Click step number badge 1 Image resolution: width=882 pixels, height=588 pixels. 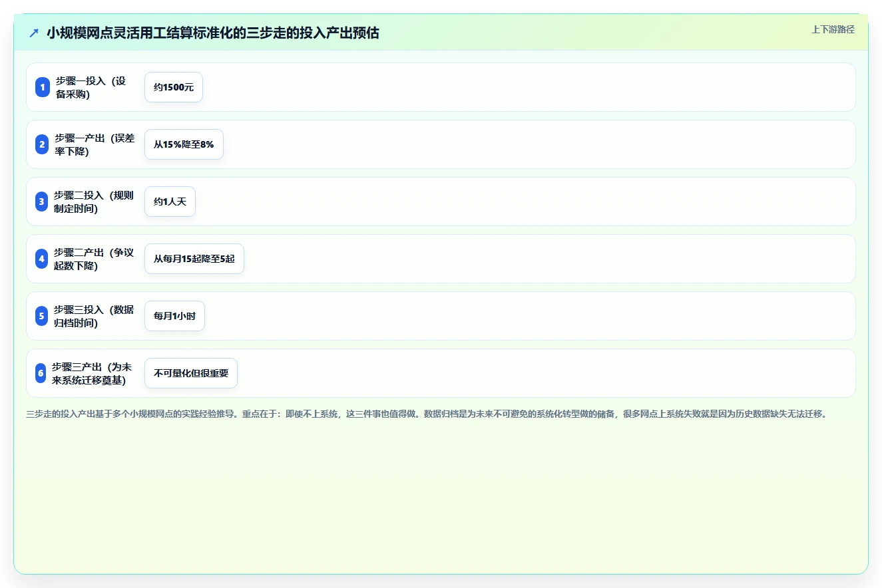pos(43,87)
